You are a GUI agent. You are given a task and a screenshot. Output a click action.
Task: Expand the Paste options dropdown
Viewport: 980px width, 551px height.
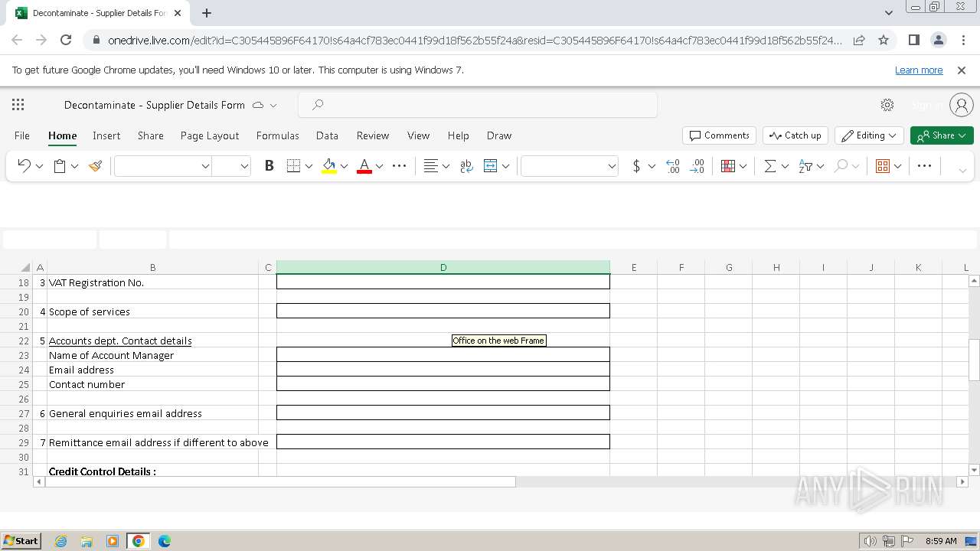point(74,166)
